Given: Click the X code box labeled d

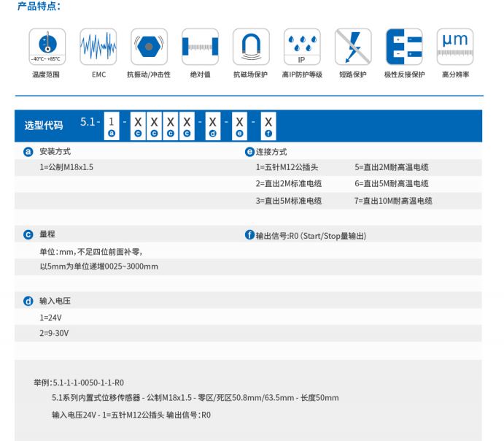Looking at the screenshot, I should pyautogui.click(x=212, y=125).
